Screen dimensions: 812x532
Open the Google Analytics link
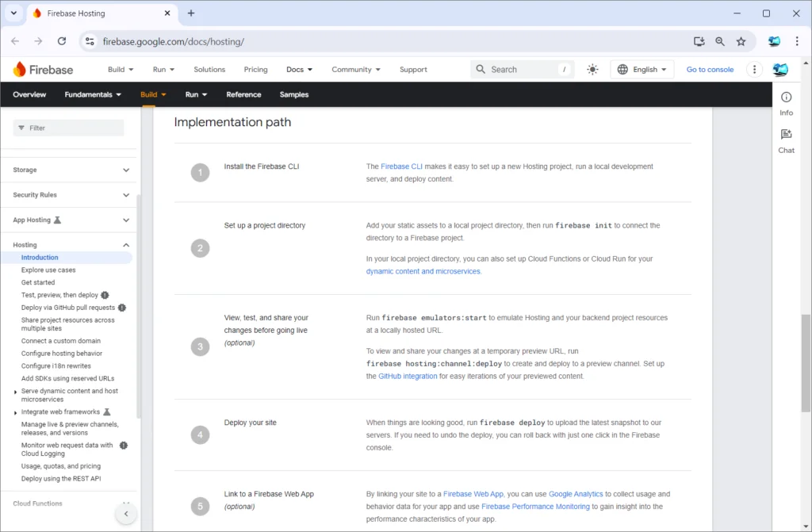click(576, 494)
